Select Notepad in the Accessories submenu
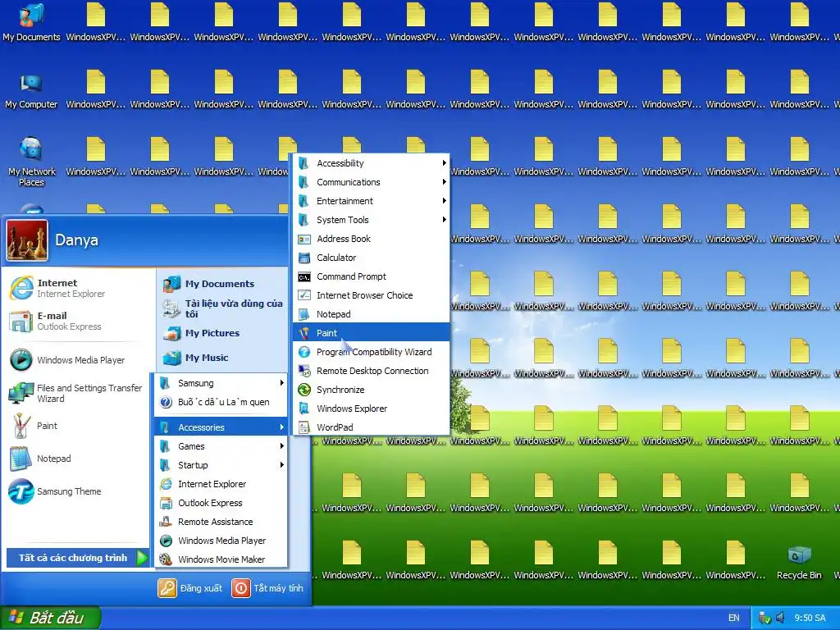This screenshot has height=630, width=840. 371,314
